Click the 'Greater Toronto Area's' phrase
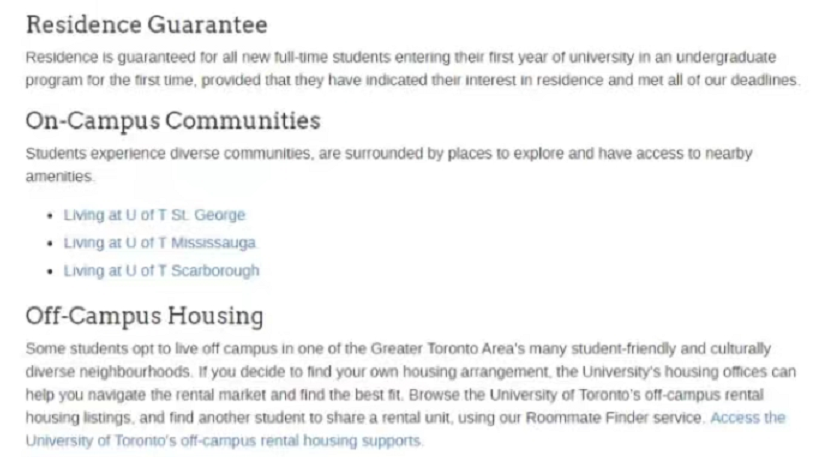 tap(447, 349)
